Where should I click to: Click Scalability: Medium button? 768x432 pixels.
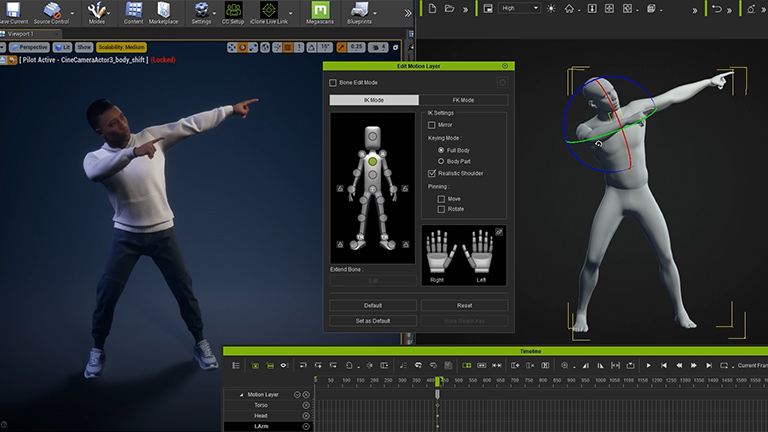coord(121,47)
